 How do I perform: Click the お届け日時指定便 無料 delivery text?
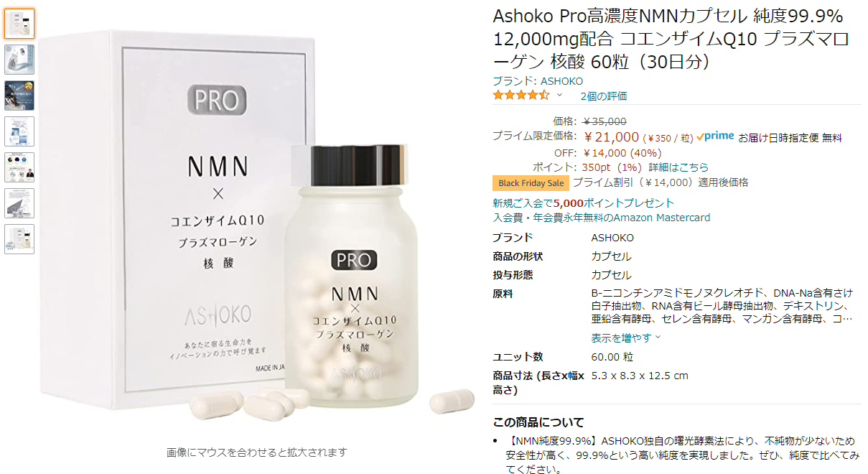(x=790, y=138)
